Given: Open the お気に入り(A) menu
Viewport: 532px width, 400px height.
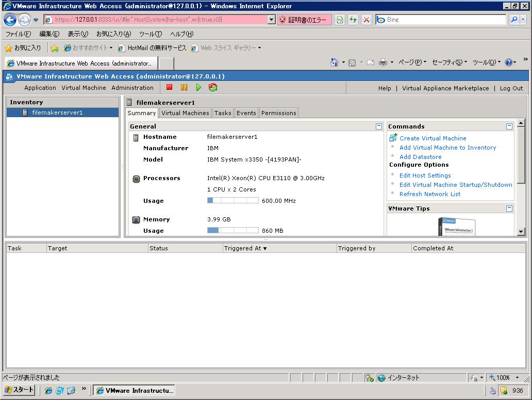Looking at the screenshot, I should click(x=113, y=34).
